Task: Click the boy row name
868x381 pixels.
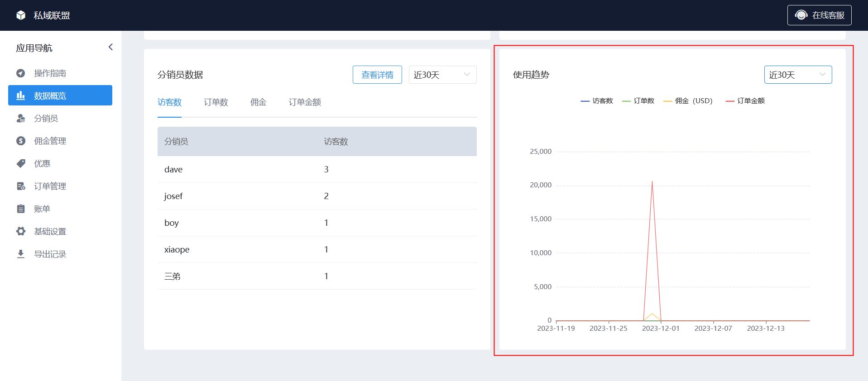Action: coord(172,223)
